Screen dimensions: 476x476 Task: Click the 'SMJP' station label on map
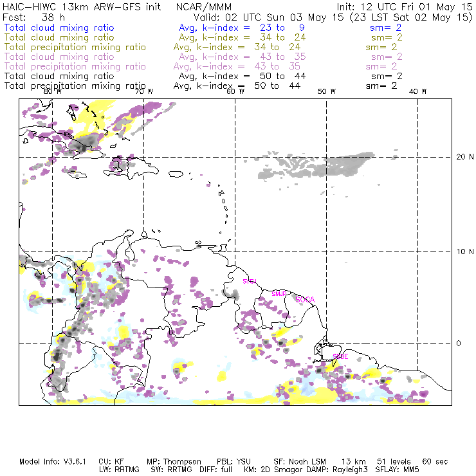click(x=279, y=293)
